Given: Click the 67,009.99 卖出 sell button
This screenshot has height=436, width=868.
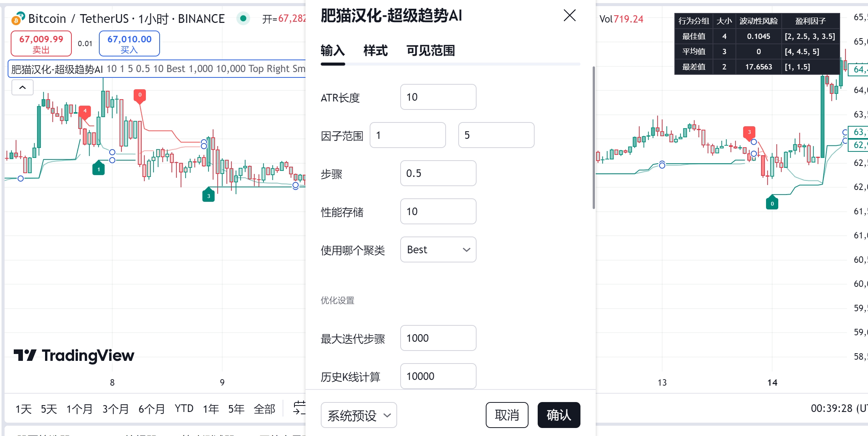Looking at the screenshot, I should [x=41, y=43].
